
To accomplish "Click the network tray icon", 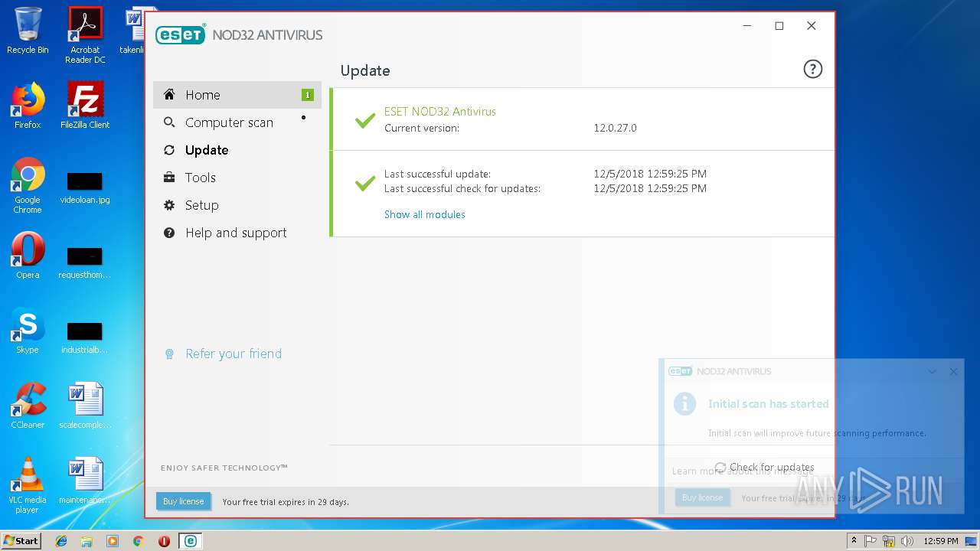I will tap(889, 541).
